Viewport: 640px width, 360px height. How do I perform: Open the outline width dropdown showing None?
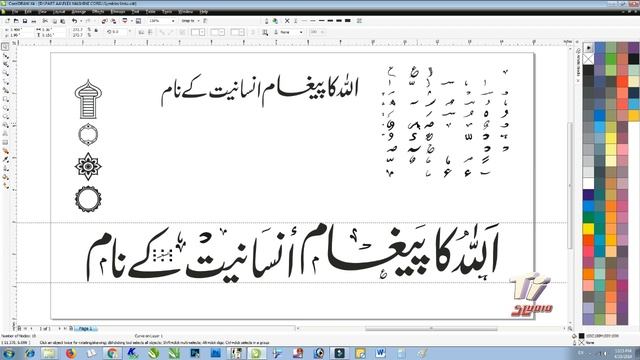(291, 32)
